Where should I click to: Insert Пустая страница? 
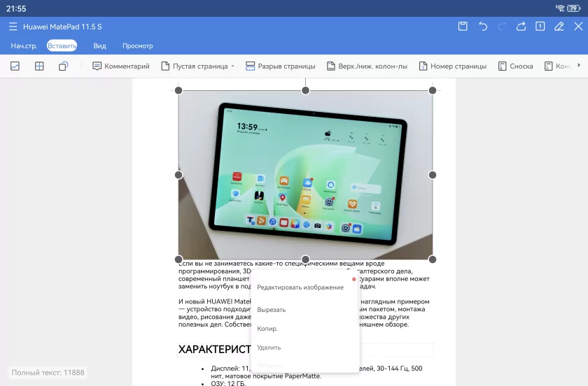195,66
